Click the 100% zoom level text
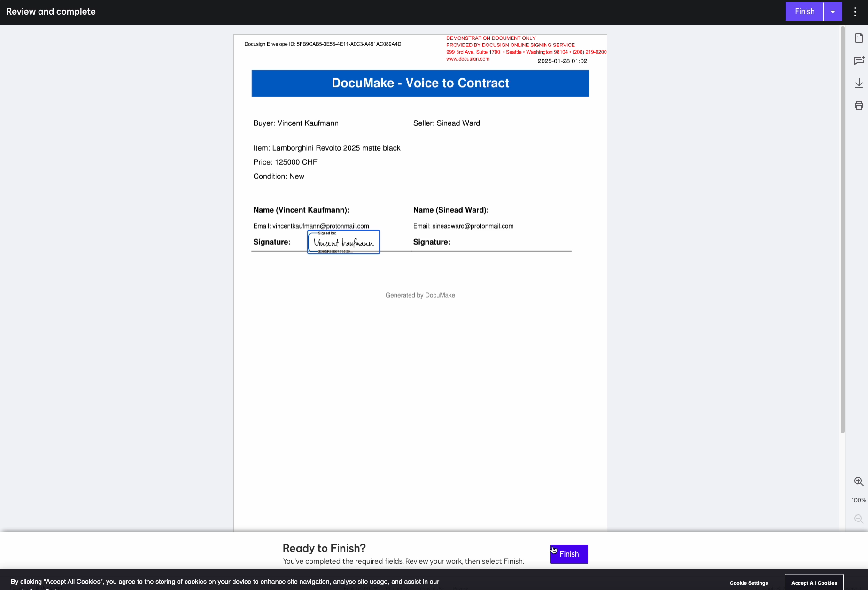This screenshot has height=590, width=868. (859, 500)
